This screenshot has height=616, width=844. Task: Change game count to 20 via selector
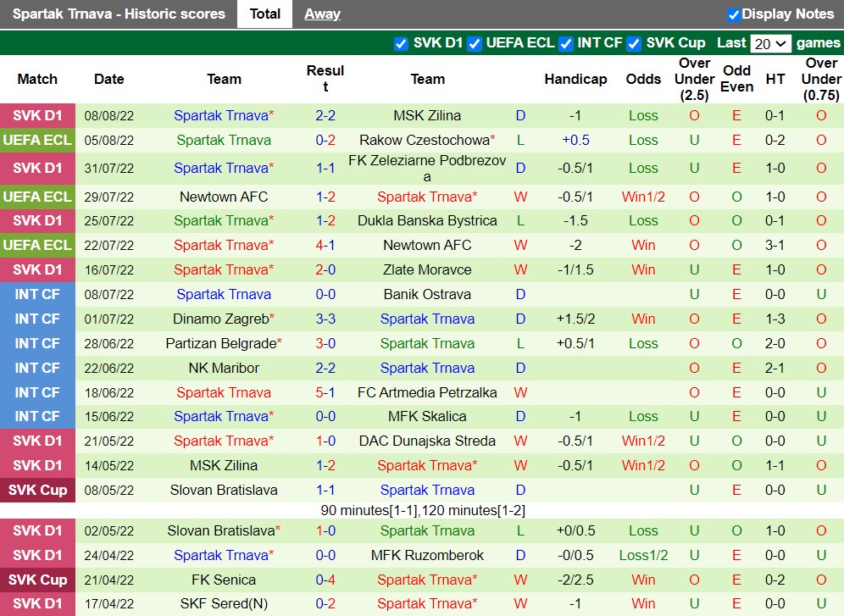771,43
